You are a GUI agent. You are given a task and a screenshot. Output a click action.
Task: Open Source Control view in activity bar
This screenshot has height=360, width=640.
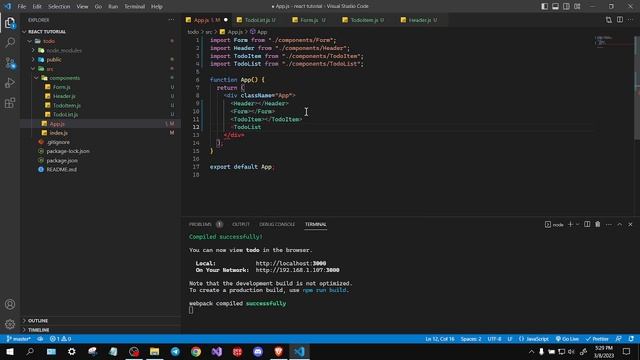point(10,63)
